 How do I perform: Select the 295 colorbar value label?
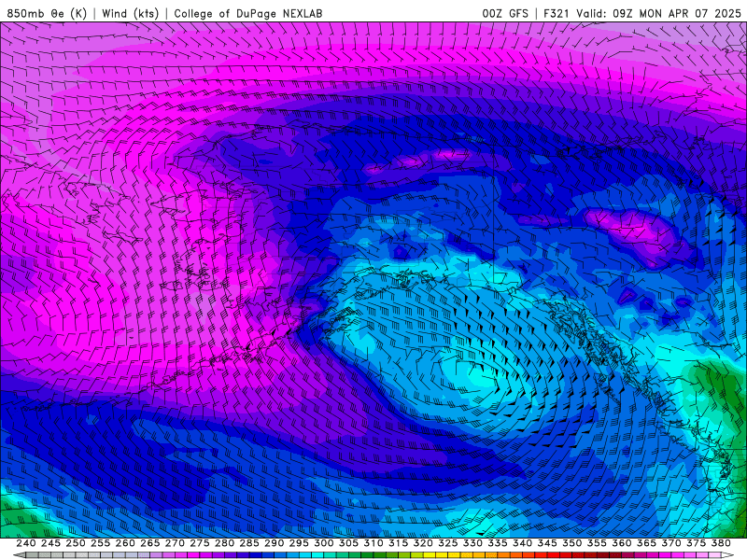click(x=299, y=543)
